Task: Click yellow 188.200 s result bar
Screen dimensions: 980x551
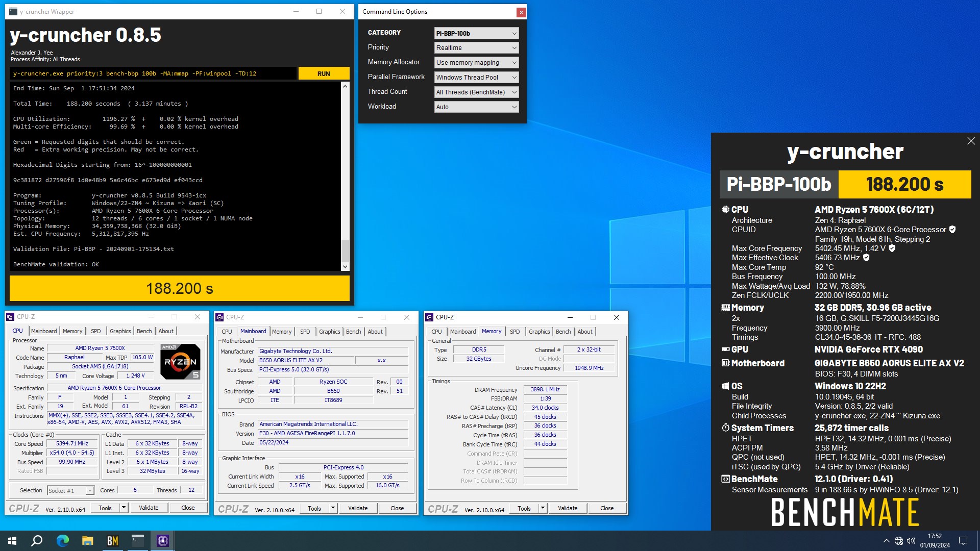Action: tap(180, 289)
